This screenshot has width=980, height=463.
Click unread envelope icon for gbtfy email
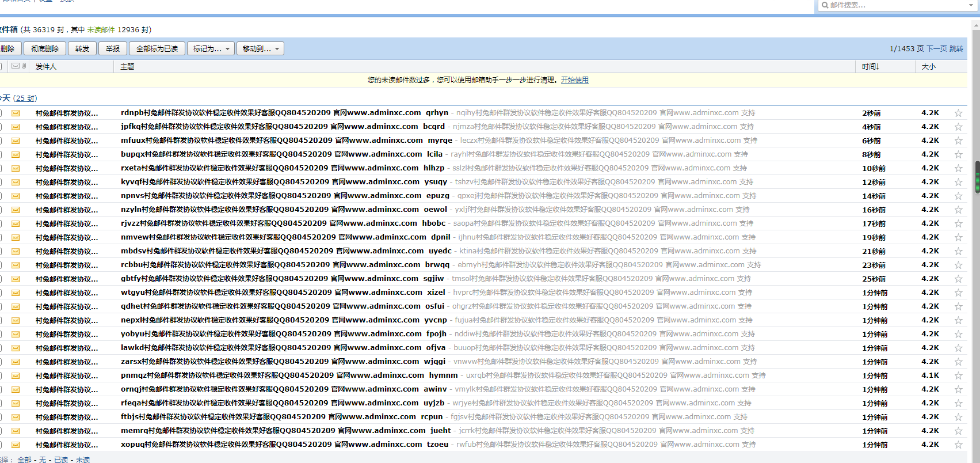[16, 279]
